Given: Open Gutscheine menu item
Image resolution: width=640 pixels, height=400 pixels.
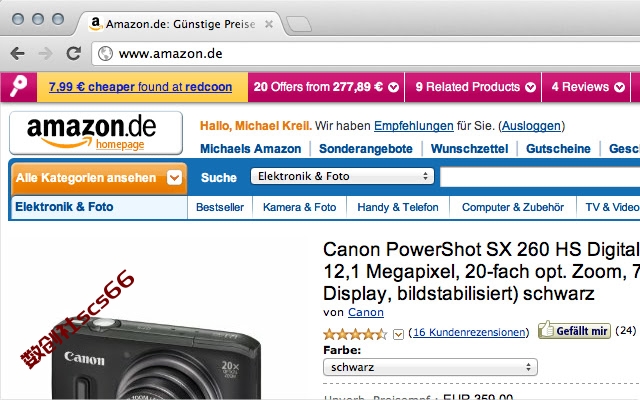Looking at the screenshot, I should [x=558, y=149].
